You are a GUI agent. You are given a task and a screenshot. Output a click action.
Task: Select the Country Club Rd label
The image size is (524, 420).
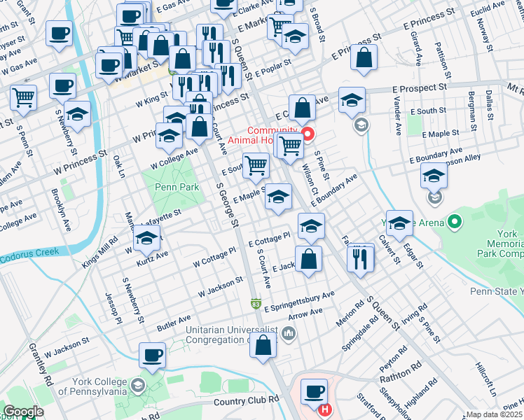[x=247, y=400]
